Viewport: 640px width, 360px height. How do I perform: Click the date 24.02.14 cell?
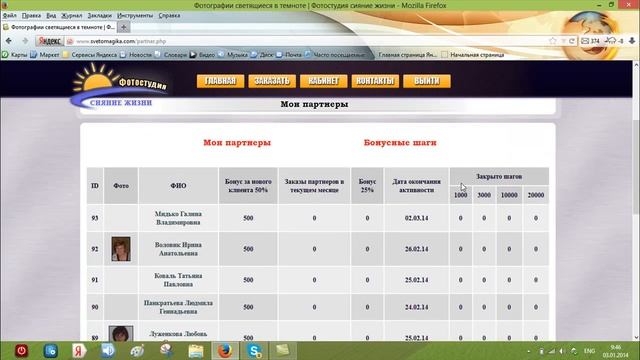tap(416, 307)
